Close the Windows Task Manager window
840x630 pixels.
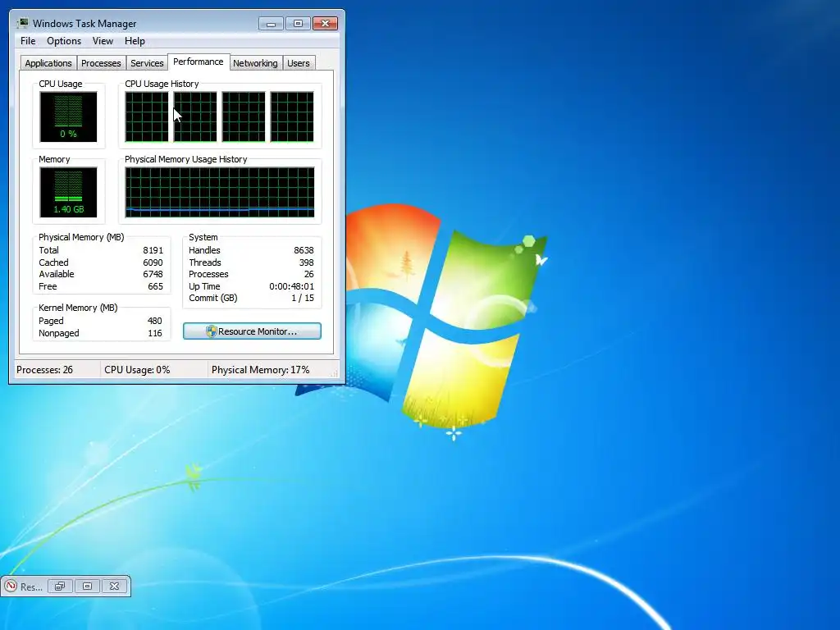325,24
